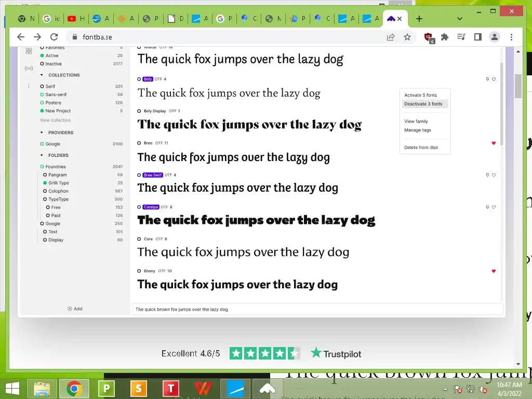Choose Delete from disk in context menu

point(421,147)
